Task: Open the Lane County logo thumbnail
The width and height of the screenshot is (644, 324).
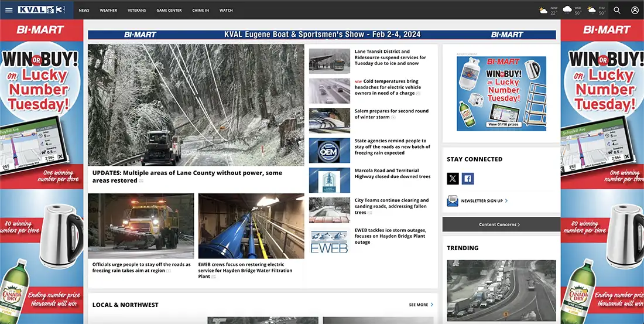Action: [x=330, y=180]
